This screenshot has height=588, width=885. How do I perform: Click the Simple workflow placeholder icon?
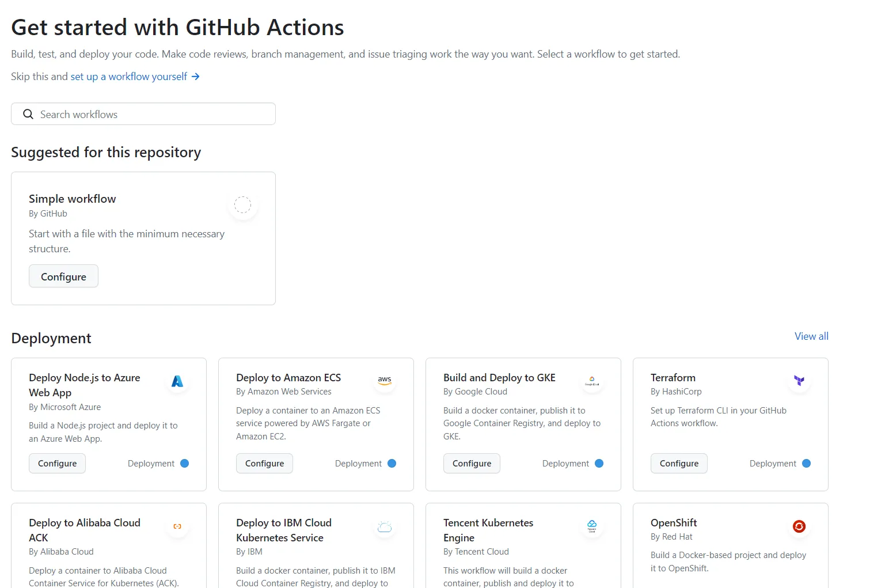[242, 205]
